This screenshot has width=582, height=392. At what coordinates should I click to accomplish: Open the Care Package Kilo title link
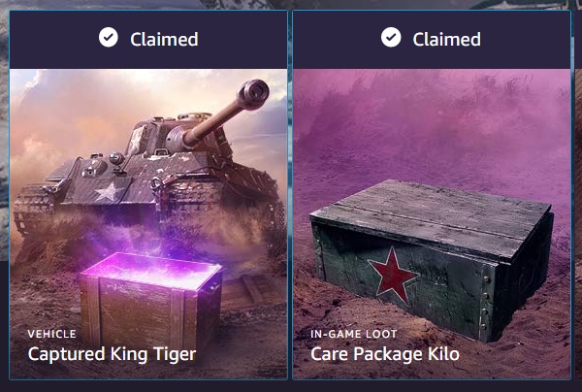tap(385, 354)
